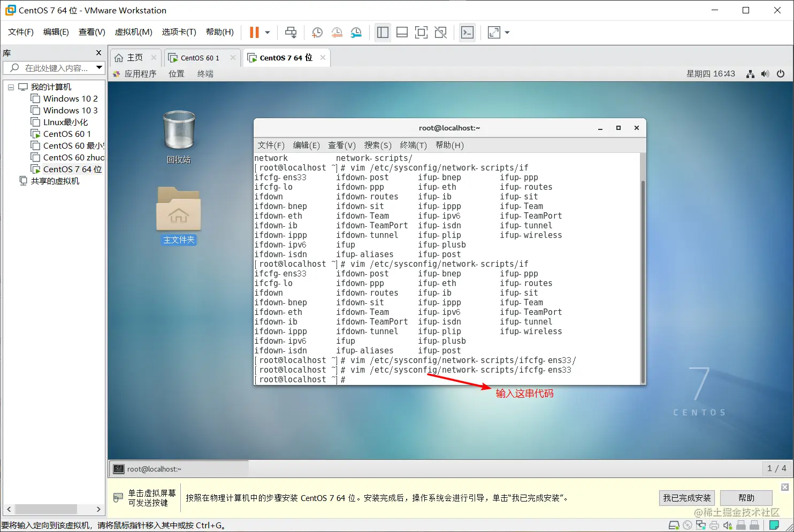This screenshot has height=532, width=794.
Task: Open terminal 搜索(S) menu
Action: (x=378, y=145)
